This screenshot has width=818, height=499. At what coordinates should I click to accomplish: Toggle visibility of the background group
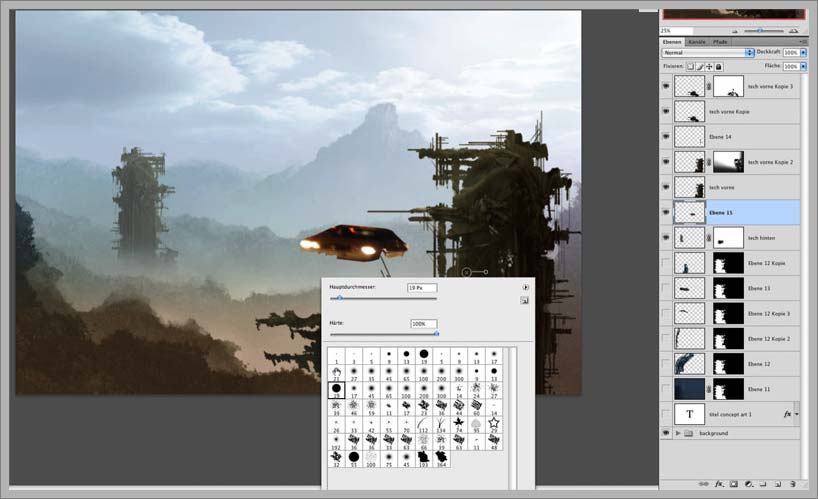click(666, 433)
